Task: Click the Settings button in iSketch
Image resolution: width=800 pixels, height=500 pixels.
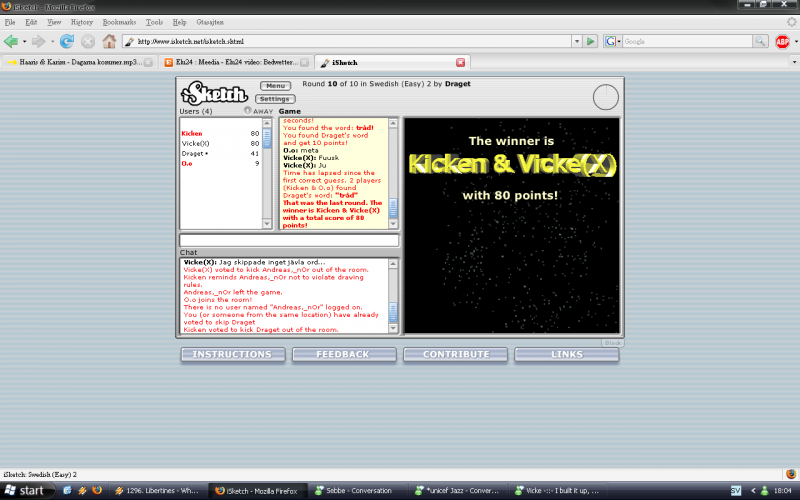Action: (274, 99)
